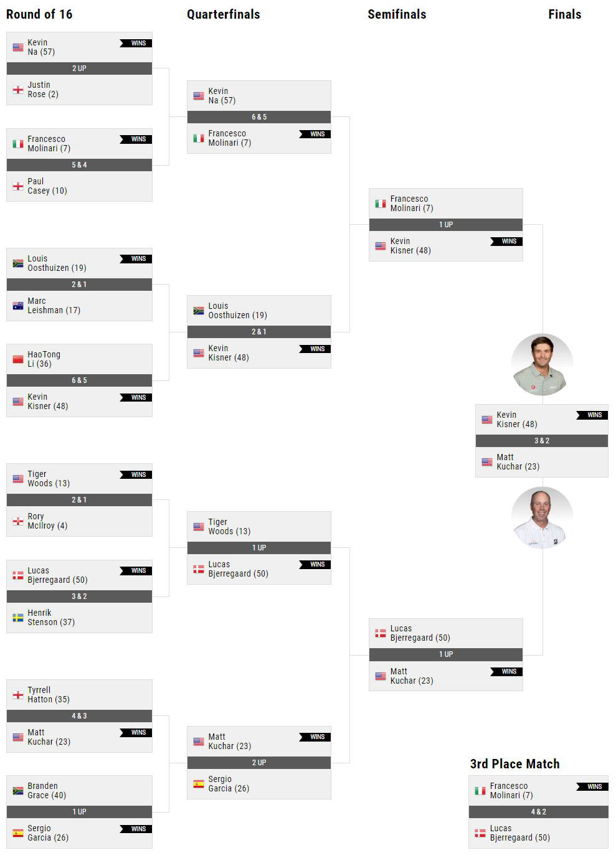Click Matt Kuchar's headshot photo in Finals
This screenshot has width=616, height=858.
click(542, 517)
